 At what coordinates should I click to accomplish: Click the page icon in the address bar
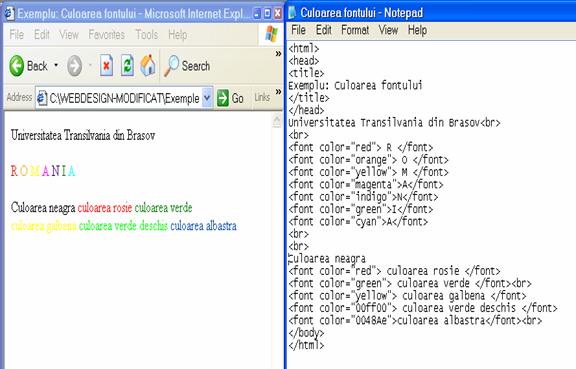click(42, 98)
